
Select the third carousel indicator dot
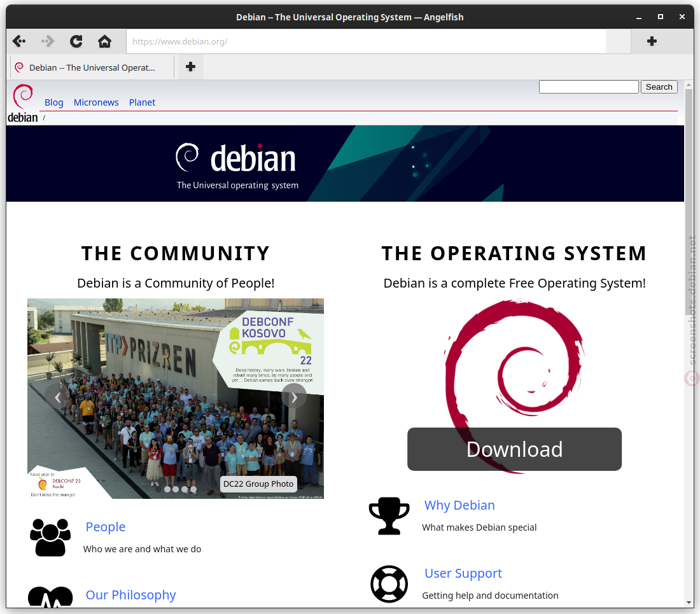tap(176, 489)
